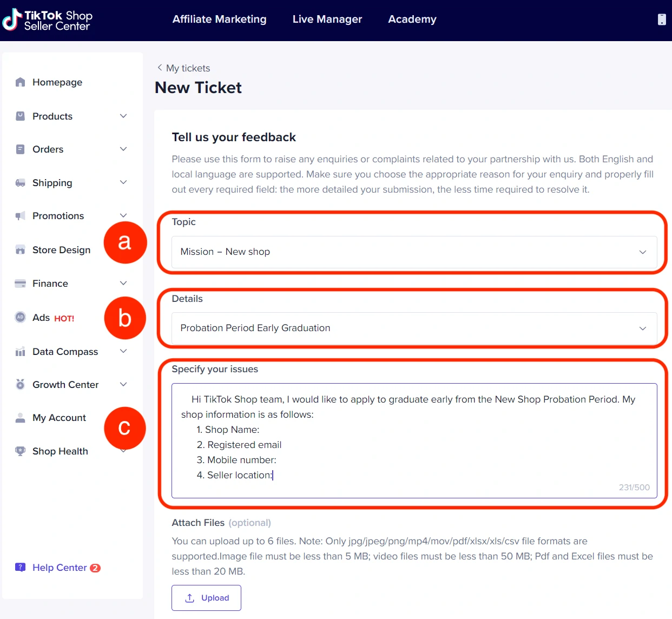
Task: Go to Academy in top navigation
Action: coord(412,19)
